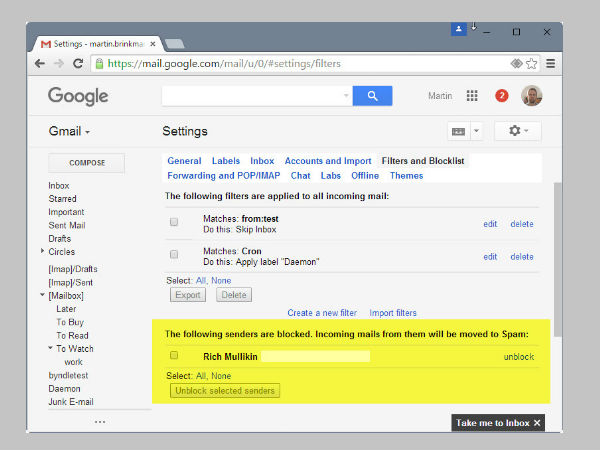The width and height of the screenshot is (600, 450).
Task: Bookmark page with star icon
Action: pos(532,64)
